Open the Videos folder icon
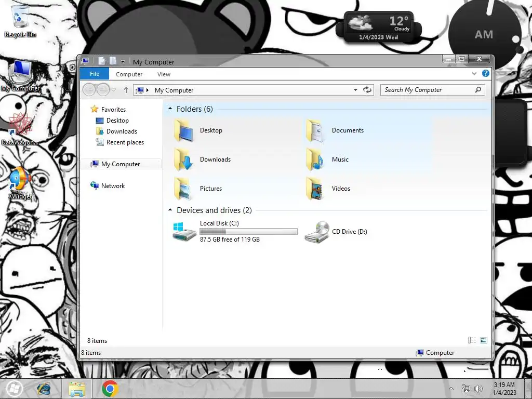 [x=315, y=189]
